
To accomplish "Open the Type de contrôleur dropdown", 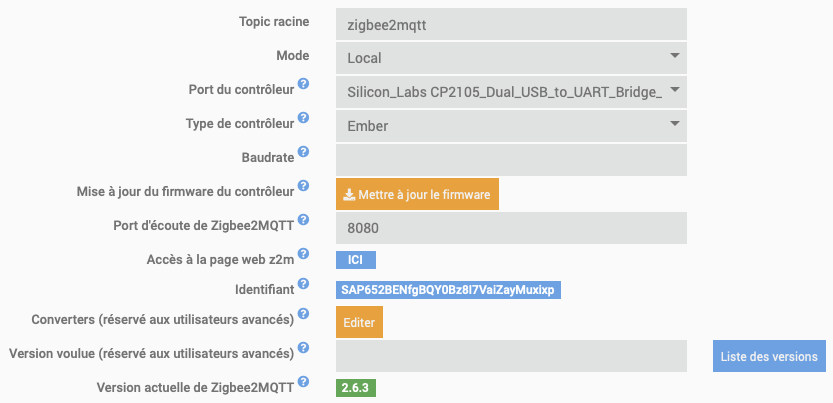I will coord(512,125).
